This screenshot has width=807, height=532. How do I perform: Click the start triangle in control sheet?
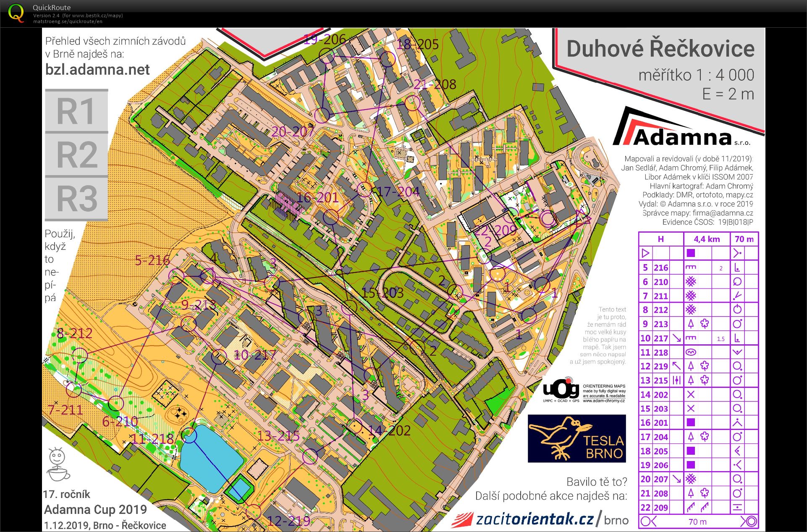[x=645, y=253]
